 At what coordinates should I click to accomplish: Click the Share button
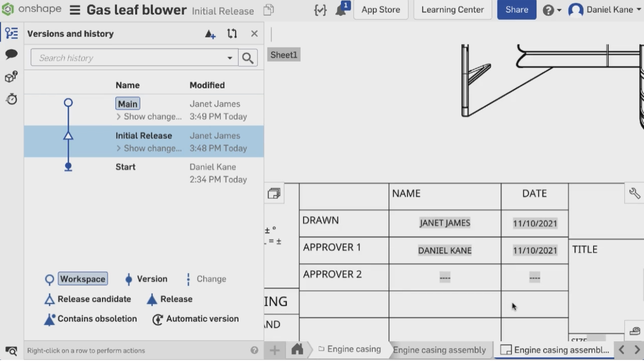pyautogui.click(x=517, y=10)
